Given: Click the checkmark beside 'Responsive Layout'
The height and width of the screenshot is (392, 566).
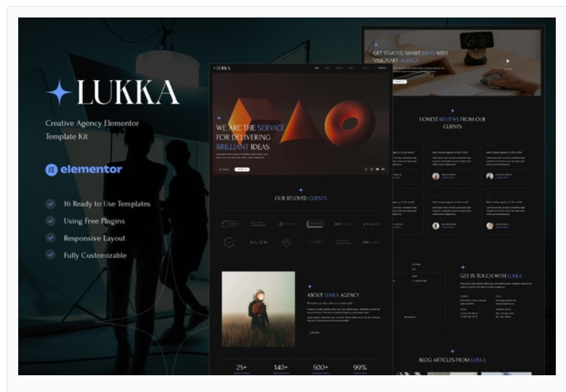Looking at the screenshot, I should [x=50, y=238].
